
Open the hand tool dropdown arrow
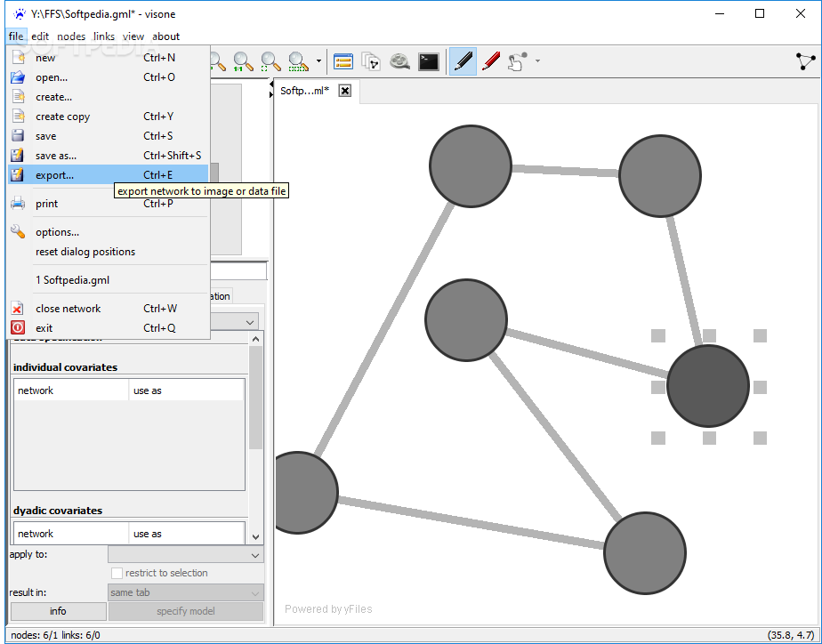537,61
